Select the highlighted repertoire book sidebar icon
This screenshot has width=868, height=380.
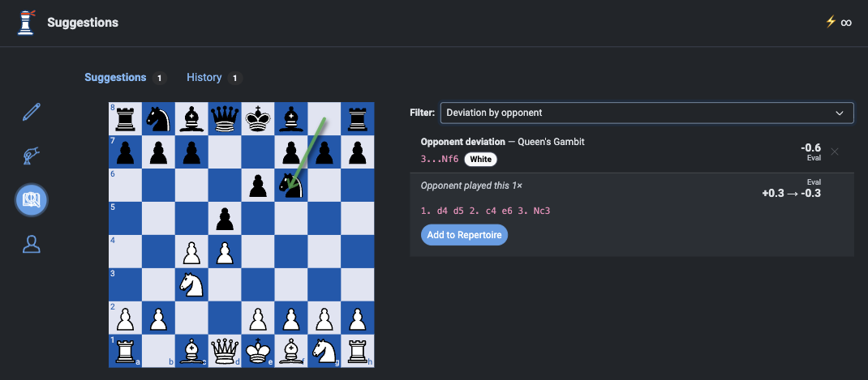(32, 199)
